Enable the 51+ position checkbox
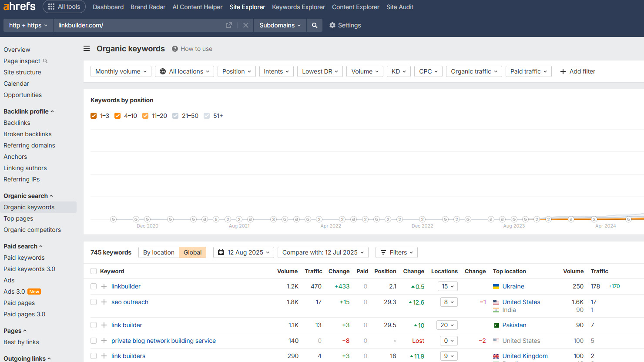644x362 pixels. coord(207,116)
